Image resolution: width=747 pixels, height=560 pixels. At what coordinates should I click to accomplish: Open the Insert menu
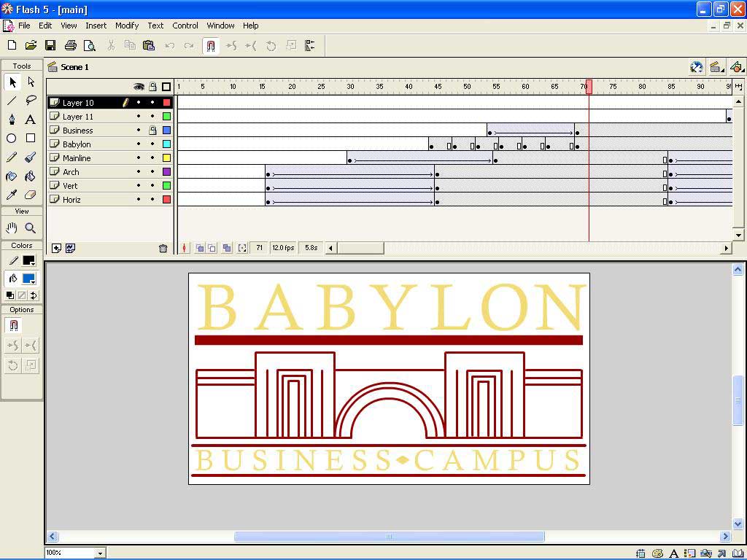[x=96, y=26]
